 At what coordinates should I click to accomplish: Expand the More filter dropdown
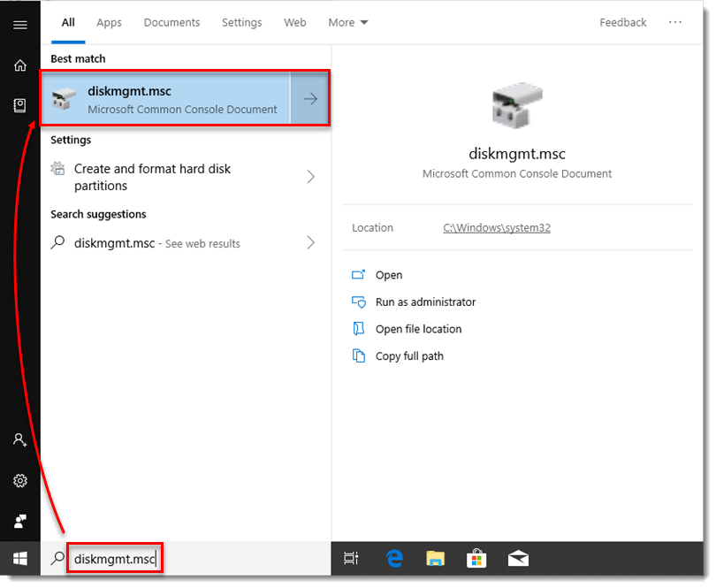347,22
